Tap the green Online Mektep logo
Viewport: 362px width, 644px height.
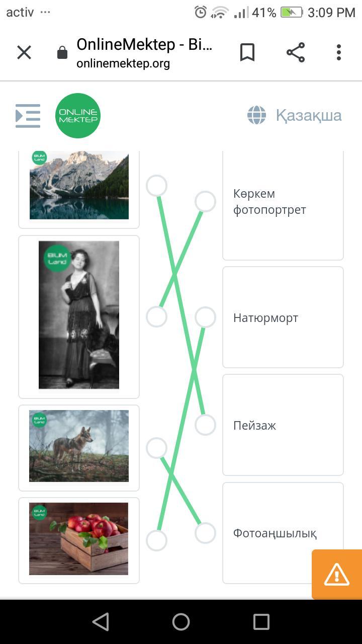click(78, 116)
